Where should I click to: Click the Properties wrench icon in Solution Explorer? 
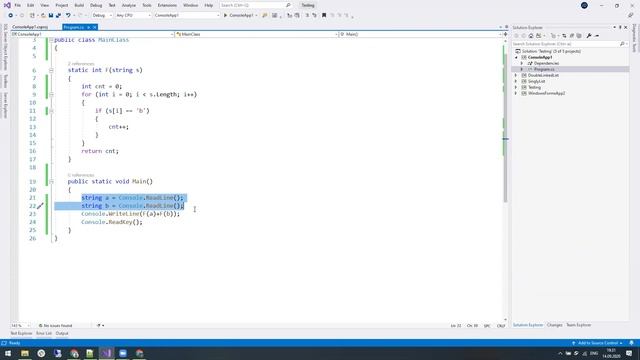point(589,36)
